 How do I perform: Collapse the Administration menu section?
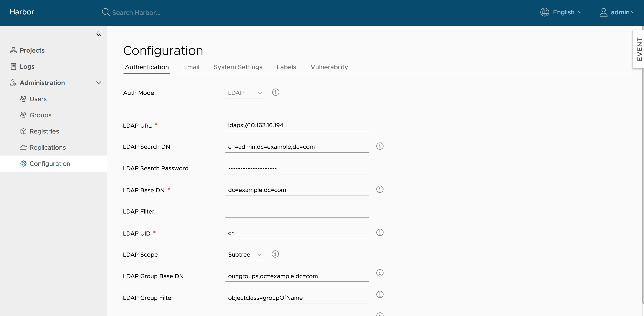point(99,83)
